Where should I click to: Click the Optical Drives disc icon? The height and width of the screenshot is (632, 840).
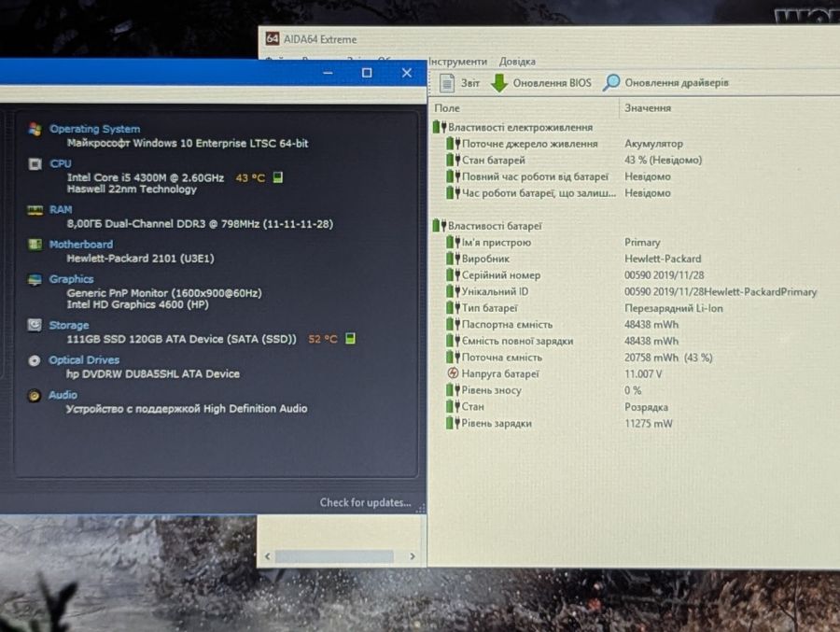34,360
